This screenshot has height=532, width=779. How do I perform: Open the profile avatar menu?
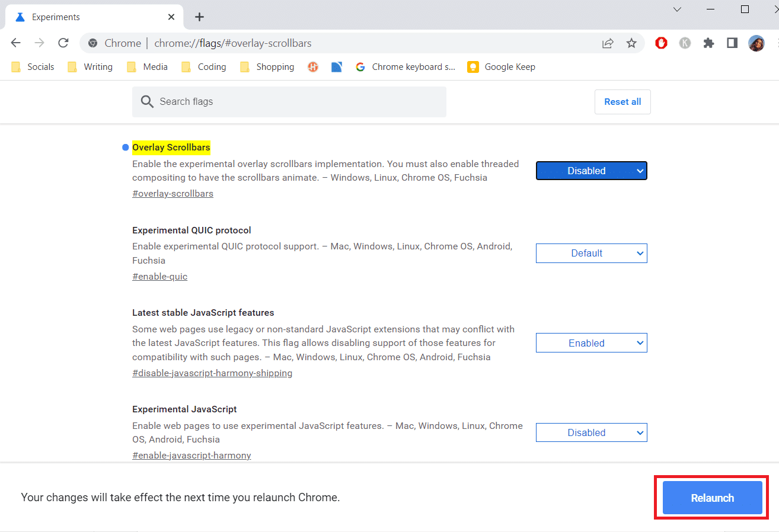pyautogui.click(x=756, y=43)
